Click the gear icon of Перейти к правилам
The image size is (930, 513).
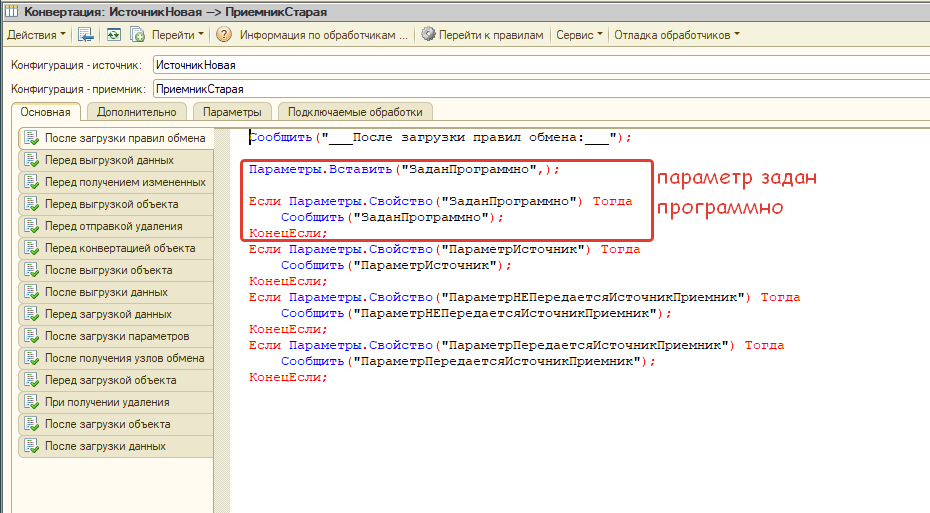(x=428, y=34)
